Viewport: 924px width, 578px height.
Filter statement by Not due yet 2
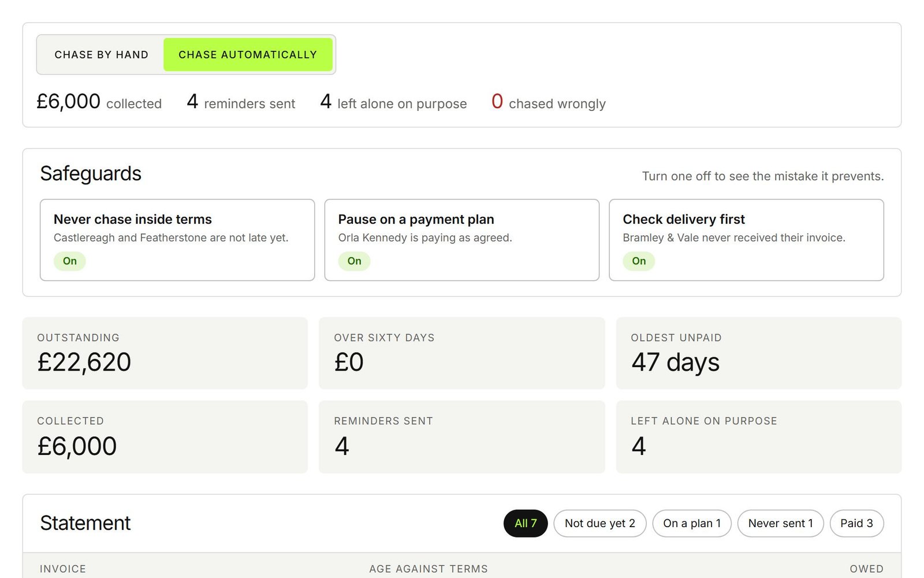pos(599,523)
